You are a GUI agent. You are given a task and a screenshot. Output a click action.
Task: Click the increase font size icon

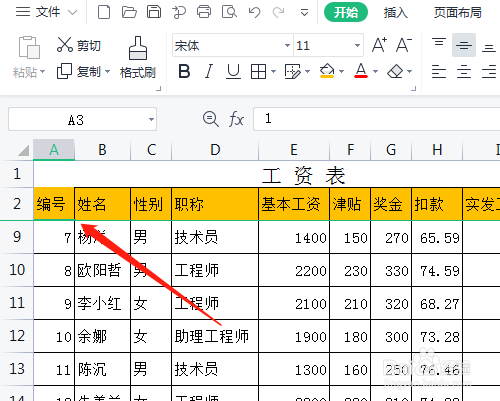point(379,45)
